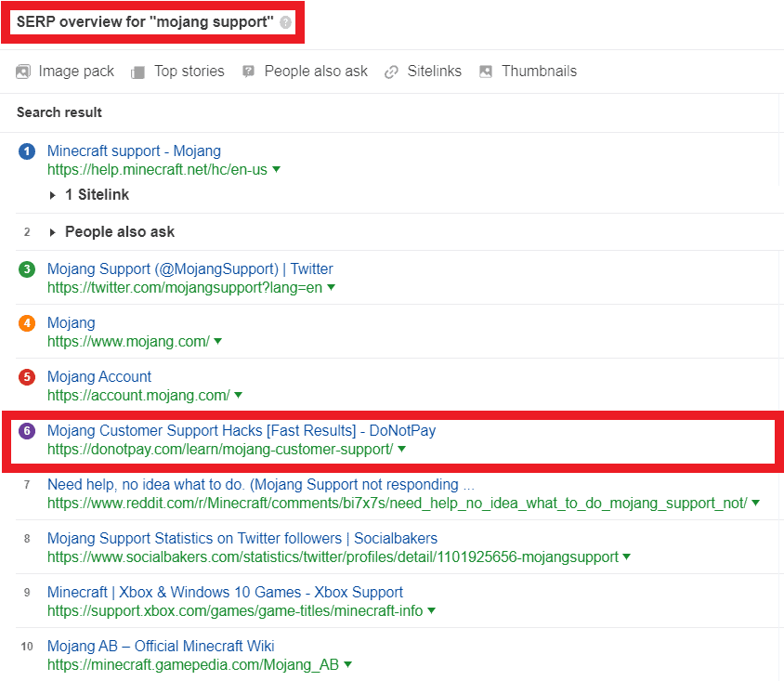The image size is (784, 694).
Task: Click the donotpay.com/learn/mojang-customer-support URL
Action: pos(220,450)
